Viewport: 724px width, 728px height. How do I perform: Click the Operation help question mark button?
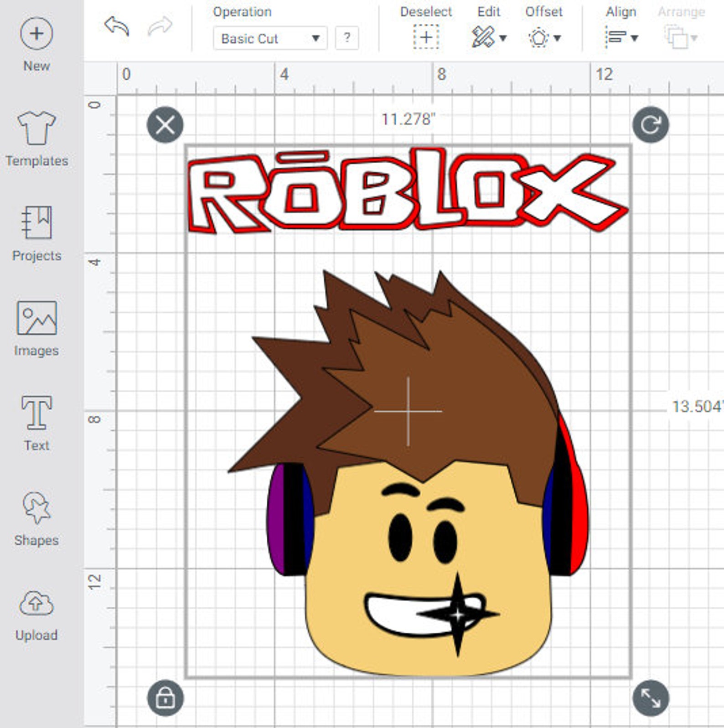(347, 38)
